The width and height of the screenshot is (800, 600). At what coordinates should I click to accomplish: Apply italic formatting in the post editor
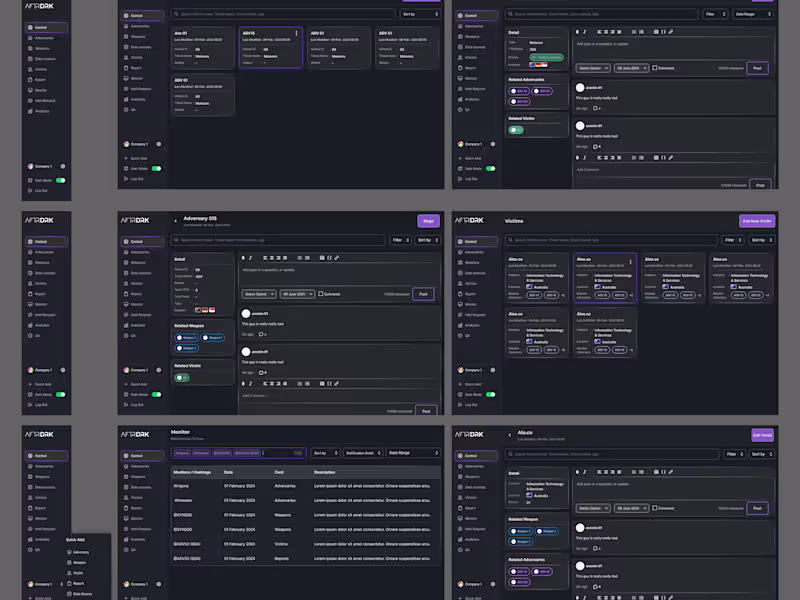(x=249, y=258)
